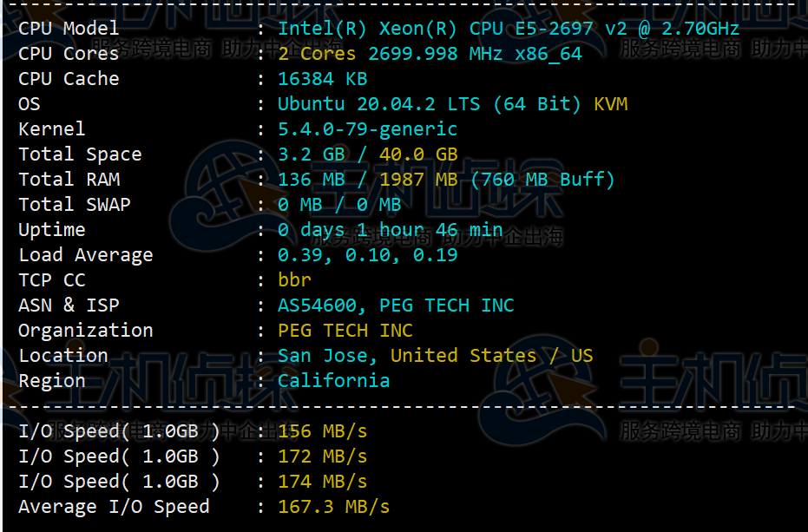Select the 136 MB used RAM value
The width and height of the screenshot is (808, 532).
(312, 180)
